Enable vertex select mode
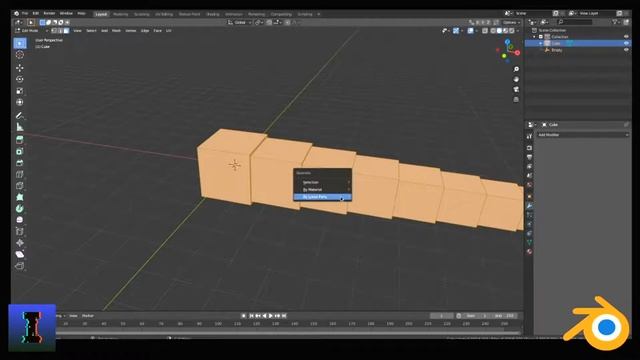This screenshot has width=640, height=360. click(x=54, y=31)
